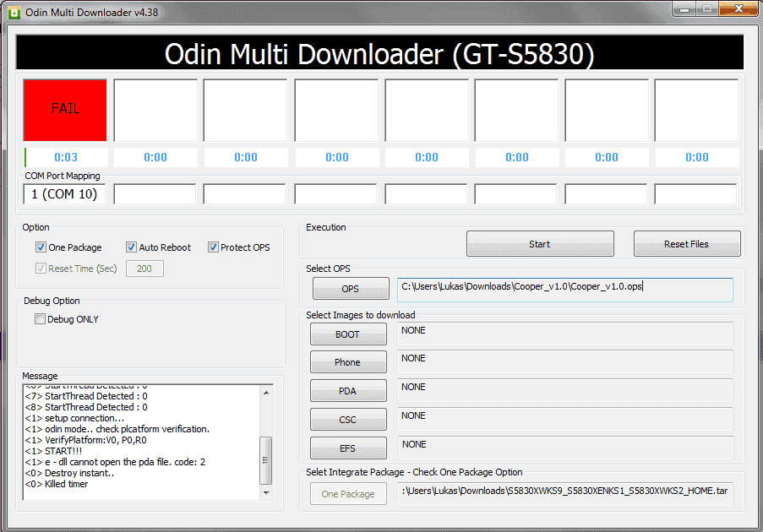Click the BOOT image button

[348, 334]
